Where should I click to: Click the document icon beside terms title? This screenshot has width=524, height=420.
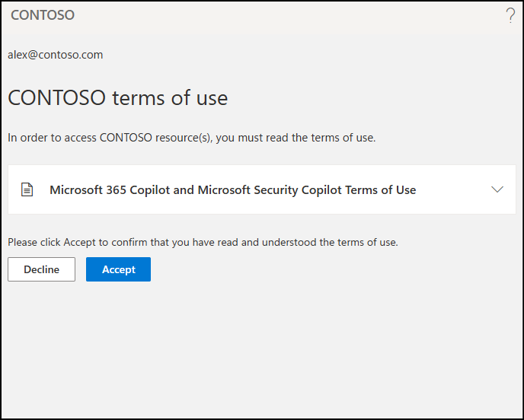[x=27, y=189]
